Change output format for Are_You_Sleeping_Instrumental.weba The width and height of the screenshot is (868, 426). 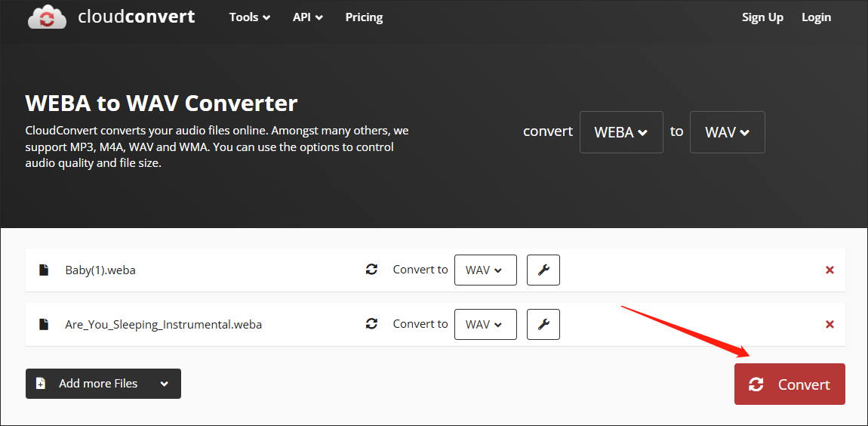(x=485, y=324)
